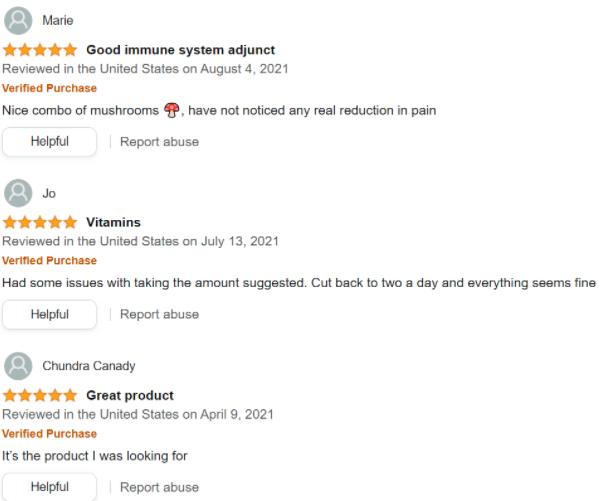This screenshot has height=501, width=600.
Task: Open the 'Vitamins' review title
Action: pos(113,222)
